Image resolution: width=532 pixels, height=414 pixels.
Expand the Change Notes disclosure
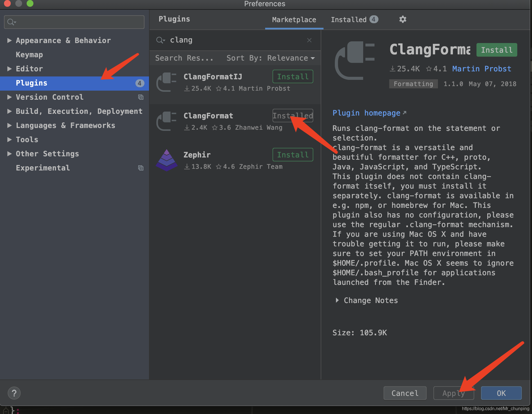click(x=337, y=300)
